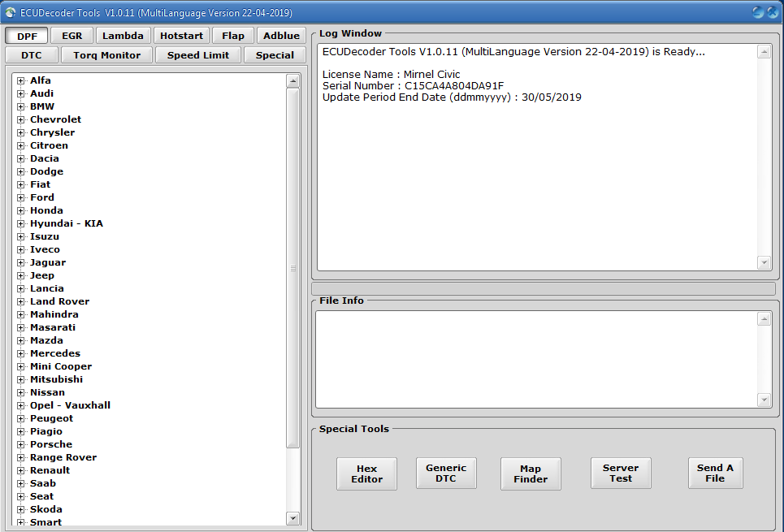Open the Torq Monitor tab

coord(107,55)
